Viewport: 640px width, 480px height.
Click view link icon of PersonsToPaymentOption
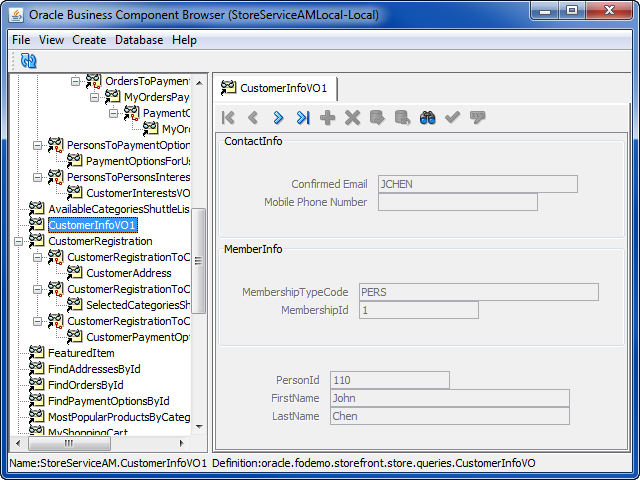click(56, 145)
